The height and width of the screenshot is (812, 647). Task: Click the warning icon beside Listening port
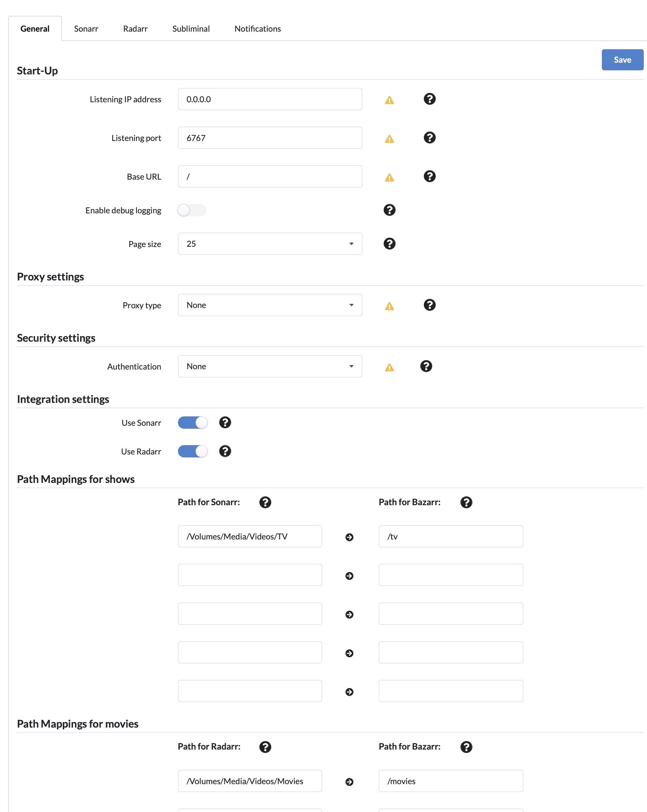[x=389, y=138]
